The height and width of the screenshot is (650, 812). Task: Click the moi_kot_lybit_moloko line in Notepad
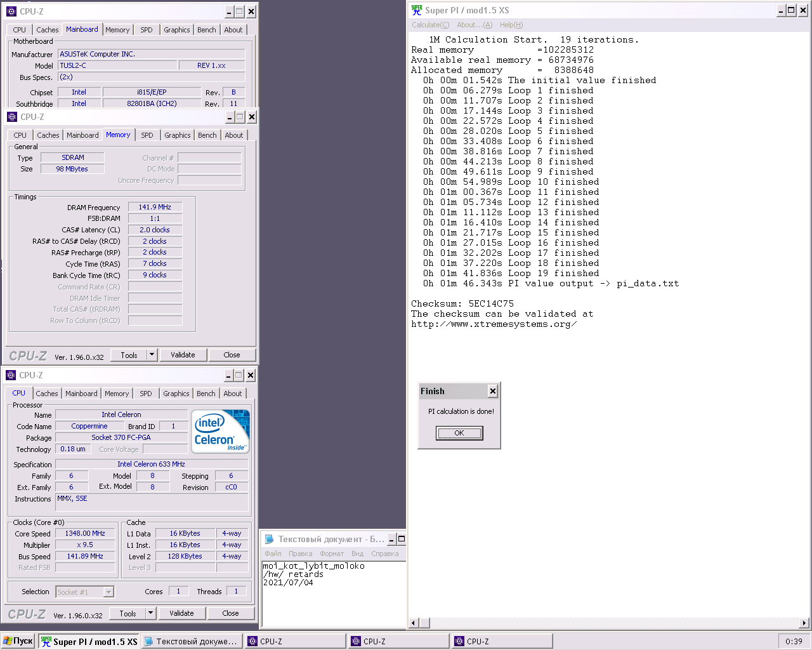(313, 566)
